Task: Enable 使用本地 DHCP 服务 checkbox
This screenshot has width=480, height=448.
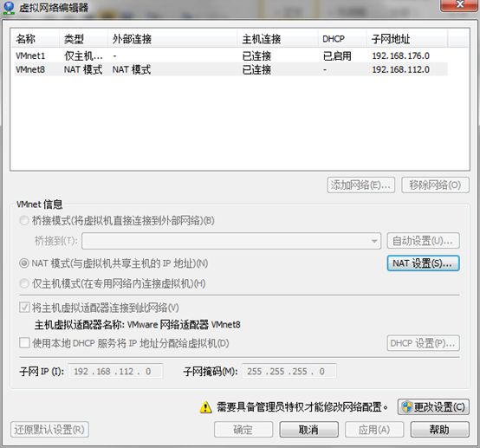Action: point(24,343)
